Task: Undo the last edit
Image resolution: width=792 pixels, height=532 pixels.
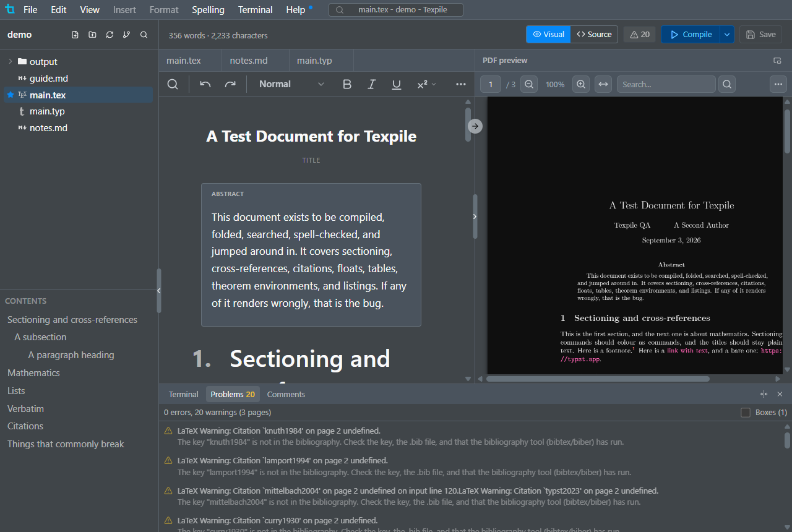Action: tap(205, 84)
